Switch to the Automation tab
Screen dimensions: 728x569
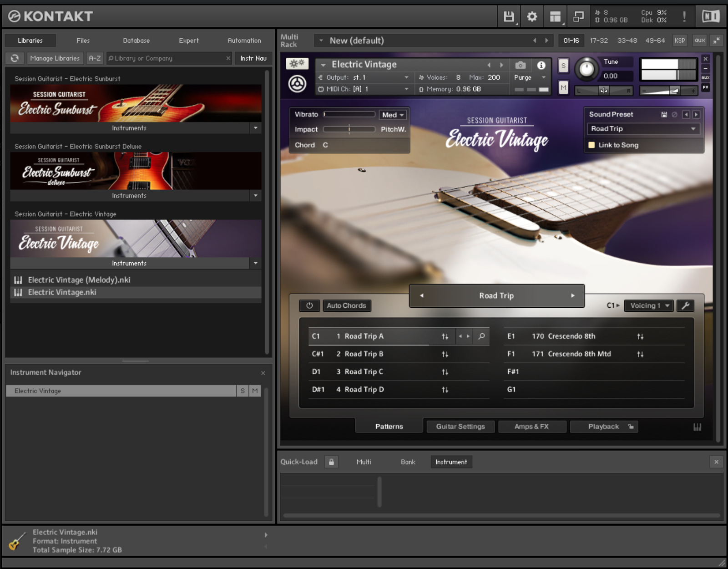[x=244, y=41]
